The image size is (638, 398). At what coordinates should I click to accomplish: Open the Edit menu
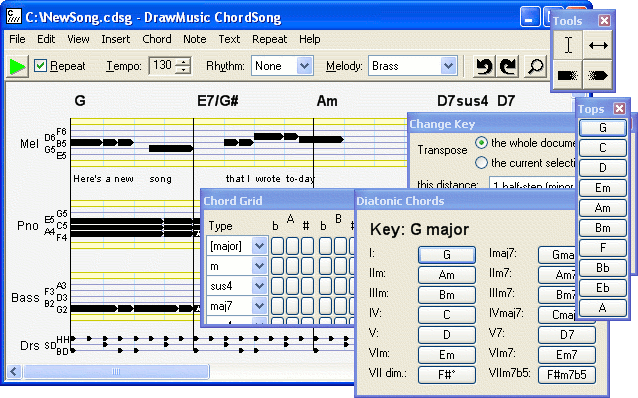point(46,39)
